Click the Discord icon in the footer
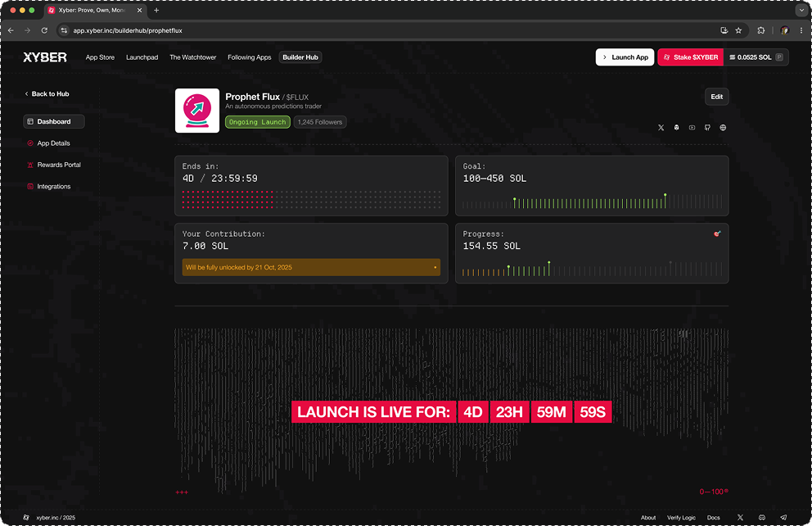This screenshot has width=812, height=526. [x=762, y=518]
